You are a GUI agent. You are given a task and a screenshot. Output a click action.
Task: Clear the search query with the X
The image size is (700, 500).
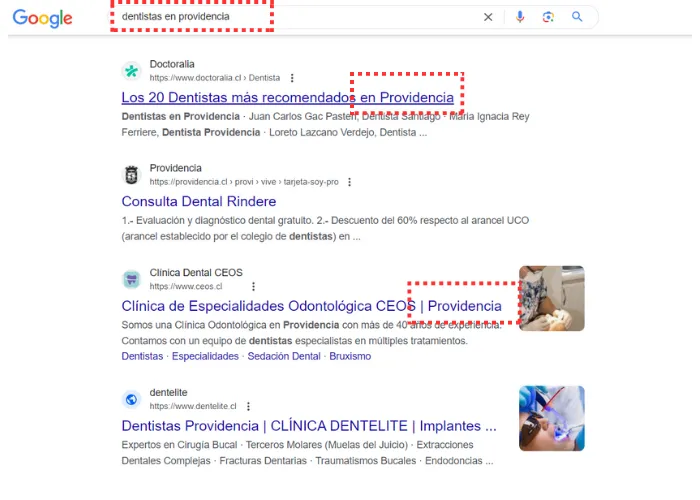[x=488, y=17]
